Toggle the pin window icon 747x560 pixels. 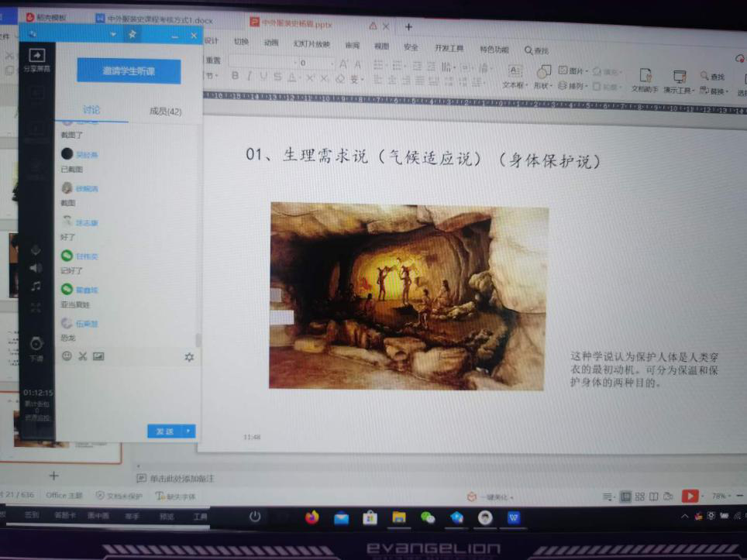(133, 35)
